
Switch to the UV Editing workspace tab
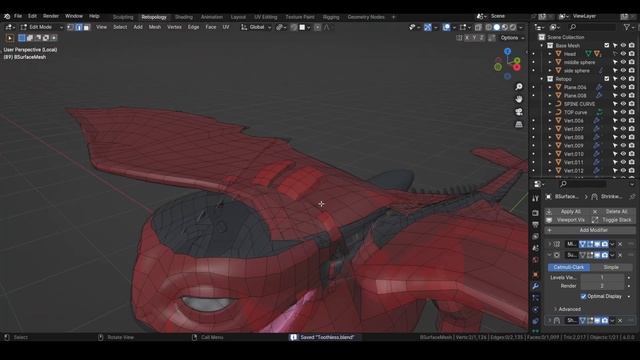pyautogui.click(x=266, y=17)
